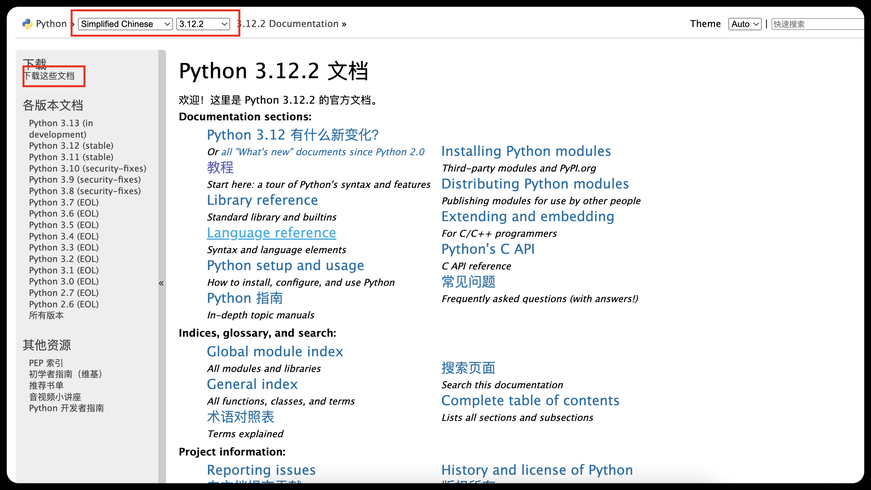
Task: Open Python 开发者指南 link
Action: (67, 408)
